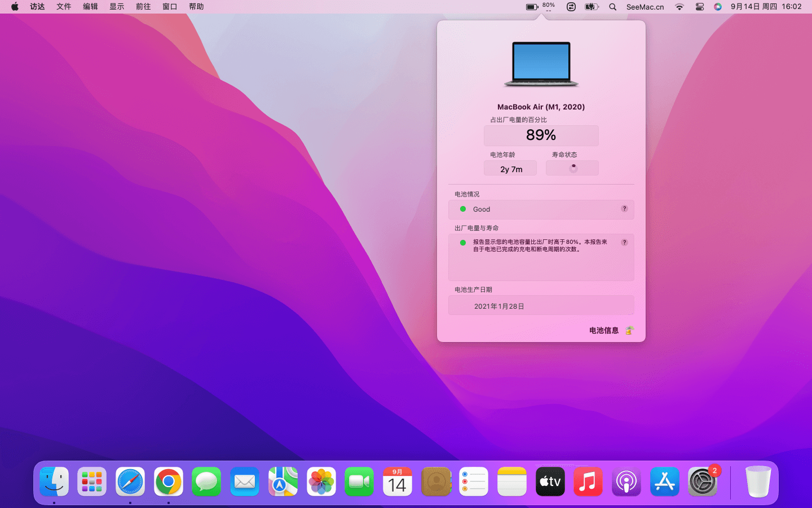Image resolution: width=812 pixels, height=508 pixels.
Task: Launch Siri from the menu bar
Action: point(717,7)
